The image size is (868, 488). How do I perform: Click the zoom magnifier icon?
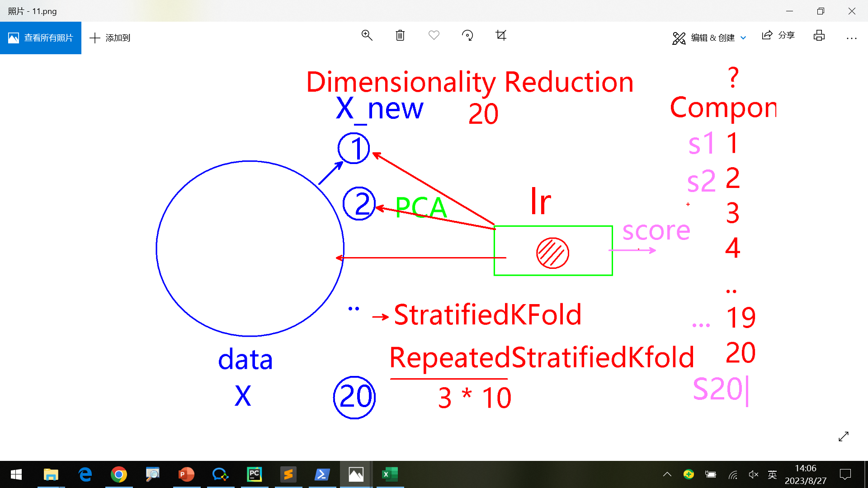(x=367, y=36)
